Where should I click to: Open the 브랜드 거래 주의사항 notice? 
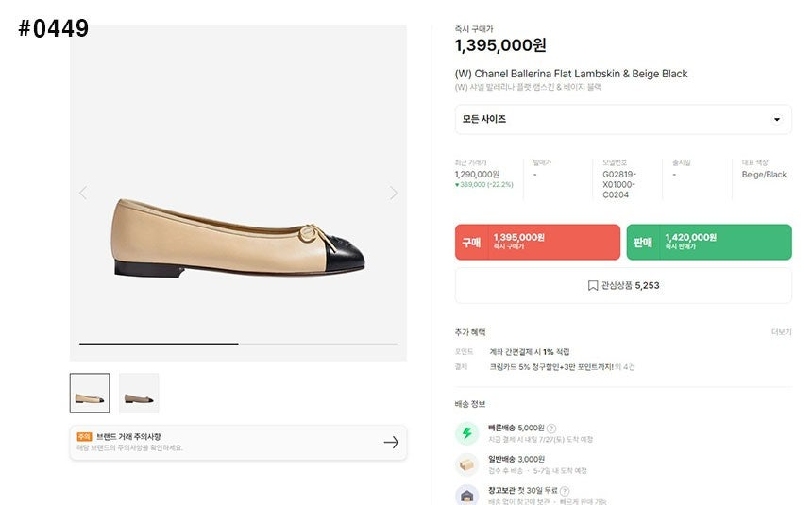tap(238, 443)
